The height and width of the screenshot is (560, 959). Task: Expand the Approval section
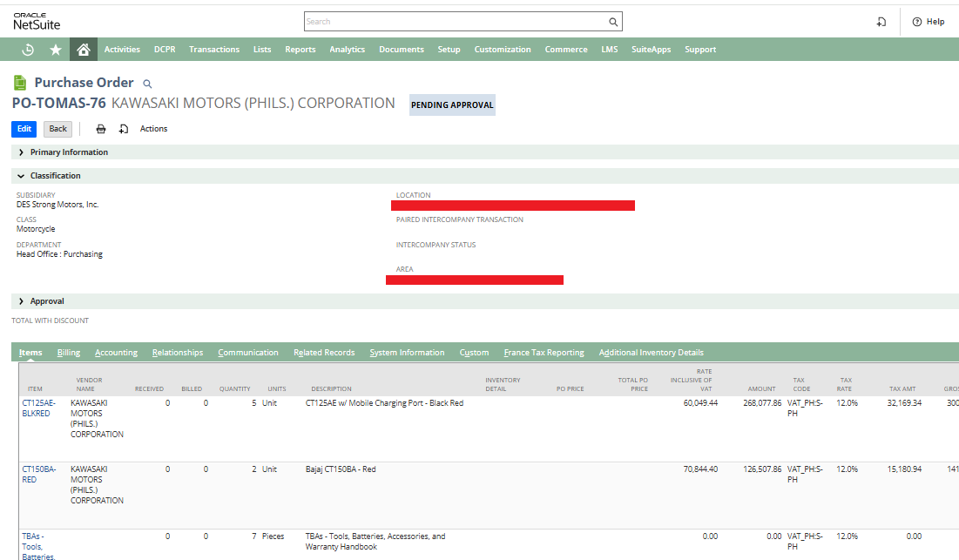(x=41, y=301)
